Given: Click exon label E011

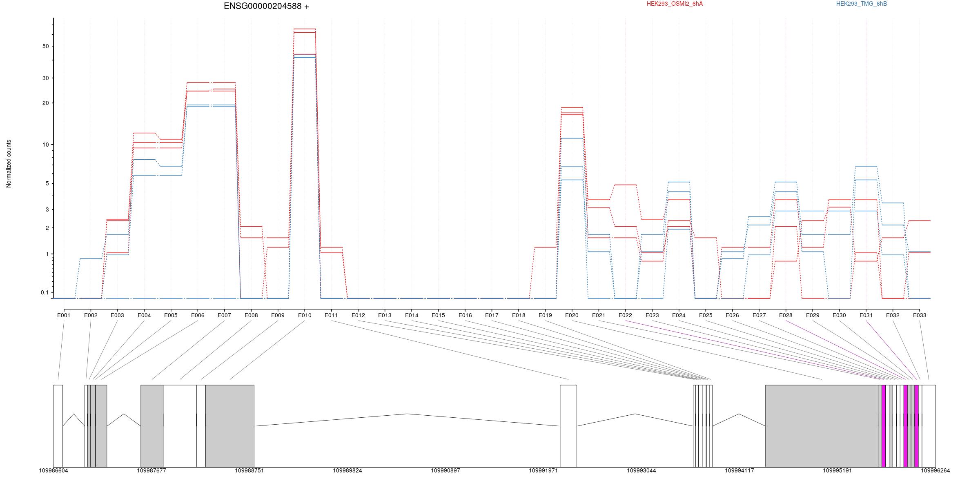Looking at the screenshot, I should click(x=331, y=315).
